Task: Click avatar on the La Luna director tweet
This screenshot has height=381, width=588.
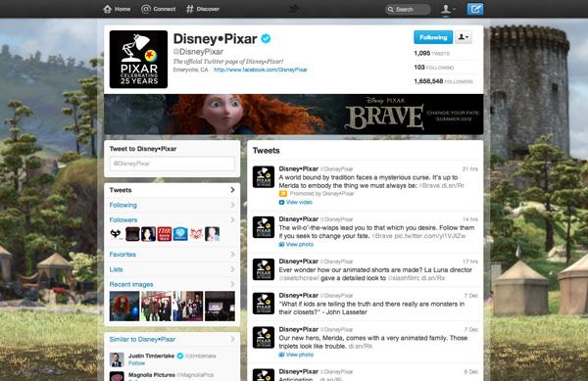Action: (x=264, y=269)
